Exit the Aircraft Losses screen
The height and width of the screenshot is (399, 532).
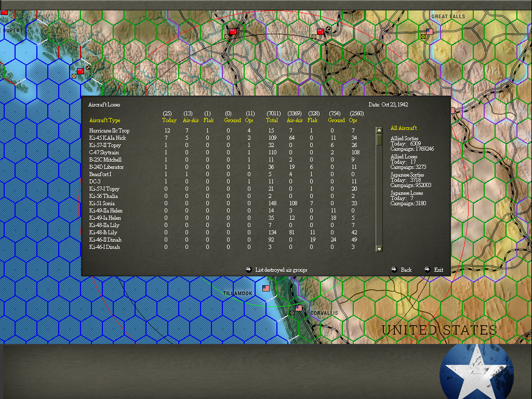438,270
